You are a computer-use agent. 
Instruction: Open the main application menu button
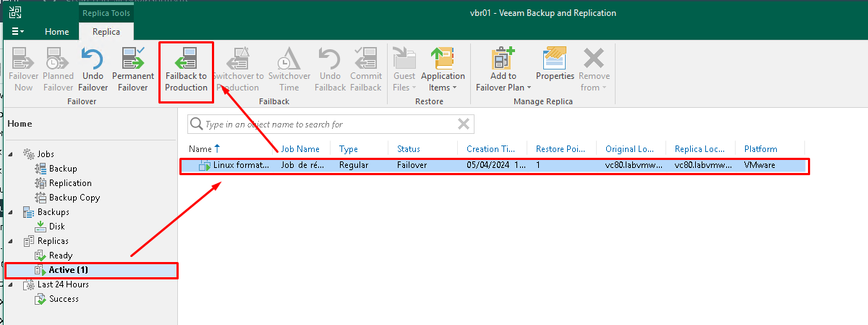(x=17, y=32)
